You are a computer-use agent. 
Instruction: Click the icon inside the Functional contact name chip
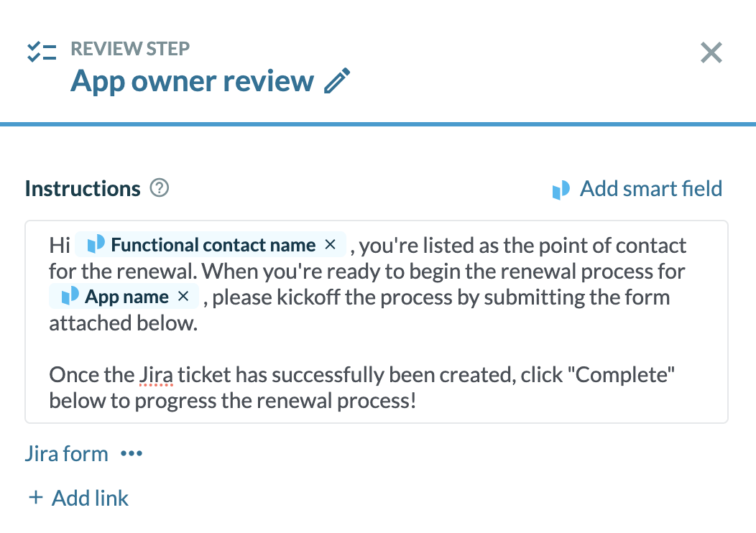96,245
